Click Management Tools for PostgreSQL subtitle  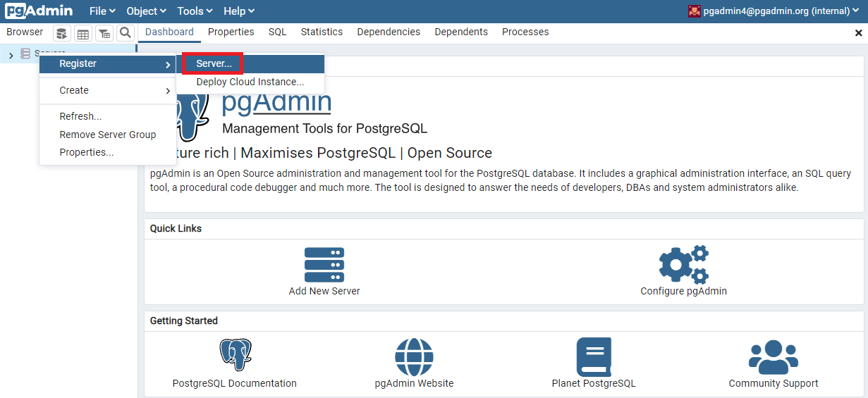(324, 129)
